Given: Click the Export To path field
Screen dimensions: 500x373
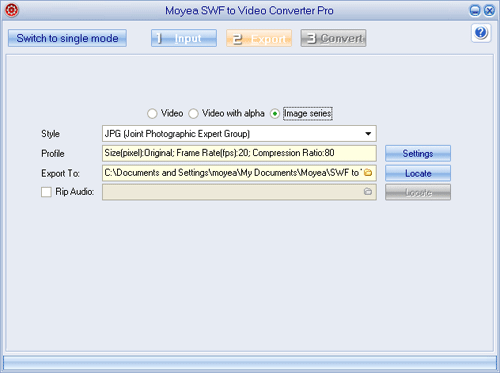Looking at the screenshot, I should point(239,173).
